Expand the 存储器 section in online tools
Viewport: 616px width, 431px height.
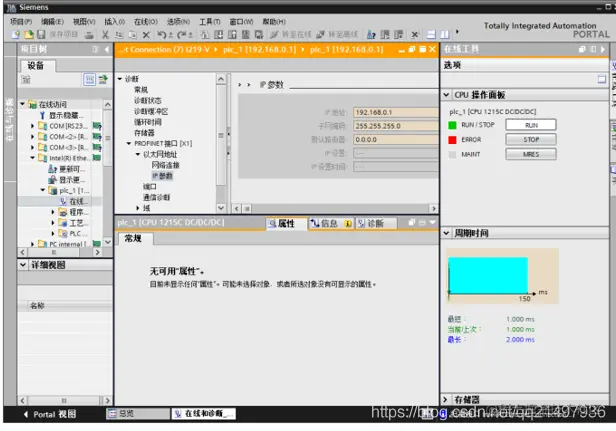446,400
